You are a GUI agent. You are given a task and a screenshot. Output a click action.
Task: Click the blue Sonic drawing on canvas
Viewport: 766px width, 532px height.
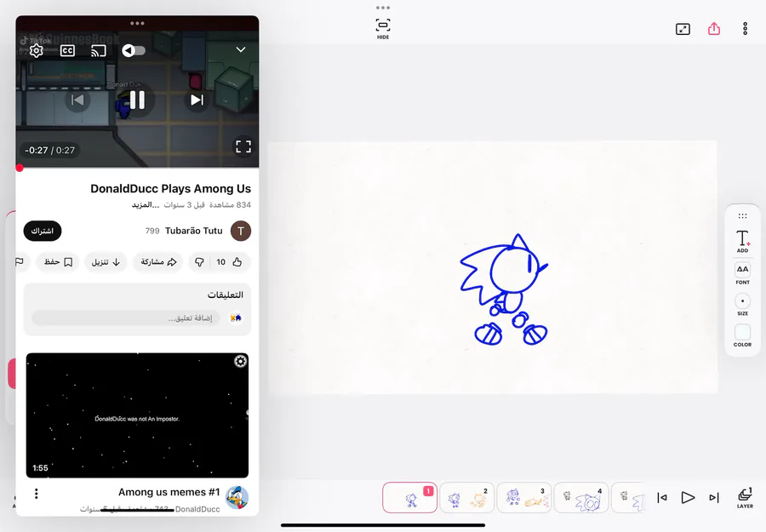[x=504, y=289]
